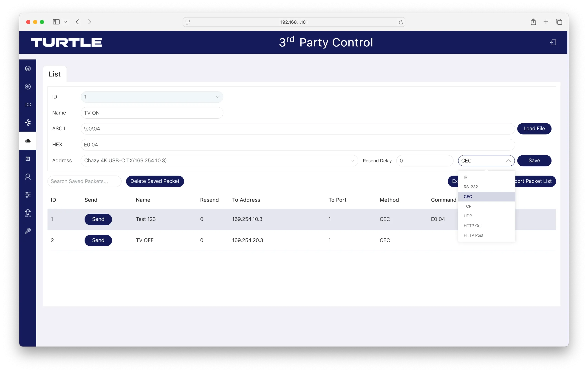Click the Search Saved Packets field

(84, 181)
